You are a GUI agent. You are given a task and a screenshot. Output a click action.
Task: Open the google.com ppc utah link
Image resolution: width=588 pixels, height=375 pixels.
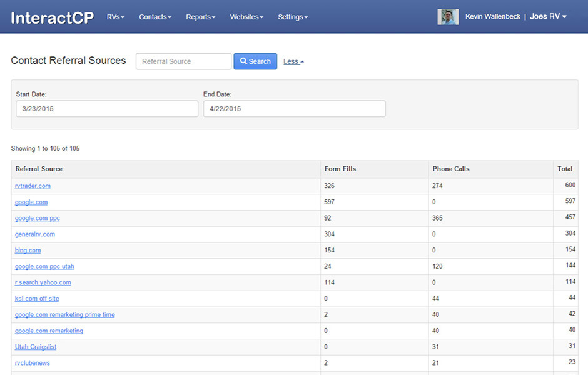click(44, 266)
